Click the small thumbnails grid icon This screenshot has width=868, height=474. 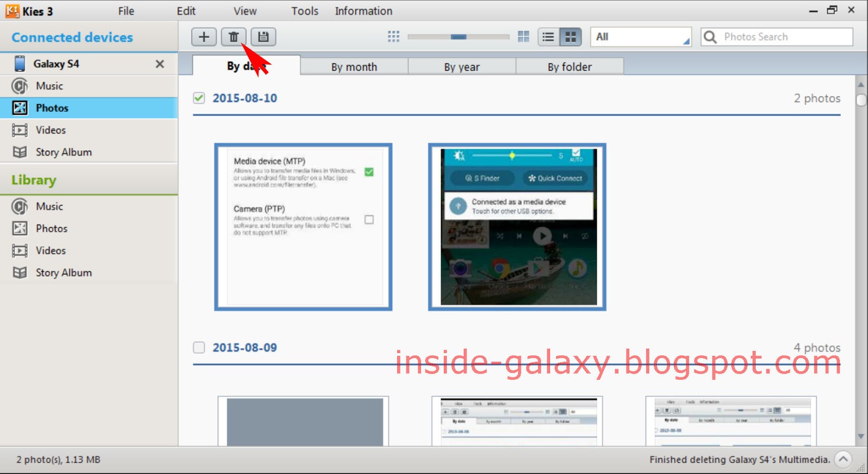394,37
